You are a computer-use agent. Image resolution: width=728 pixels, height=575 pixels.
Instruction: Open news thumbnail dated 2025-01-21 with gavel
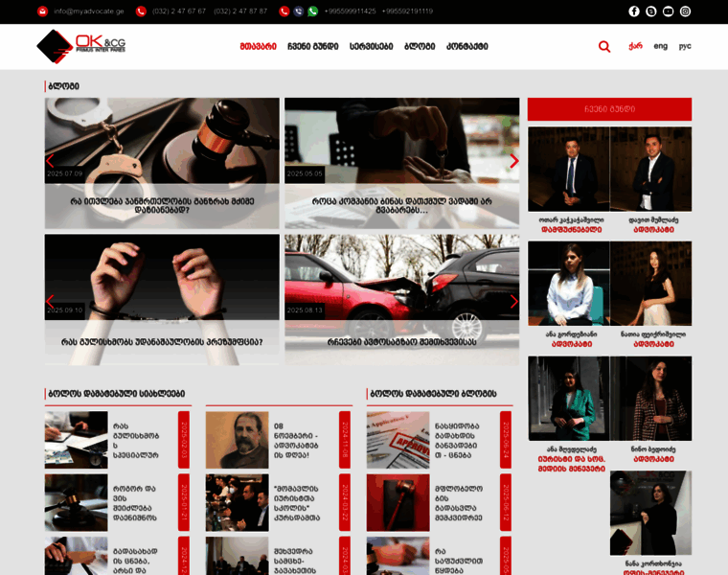point(76,502)
